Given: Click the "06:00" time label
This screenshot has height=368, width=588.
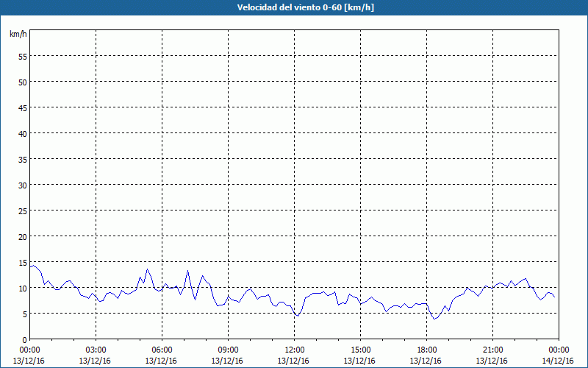Looking at the screenshot, I should [x=162, y=350].
